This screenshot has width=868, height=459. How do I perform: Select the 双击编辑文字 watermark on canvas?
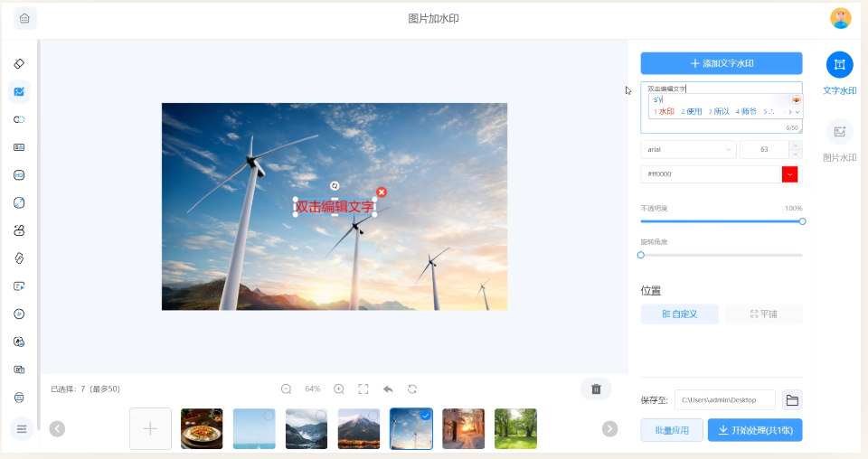335,207
